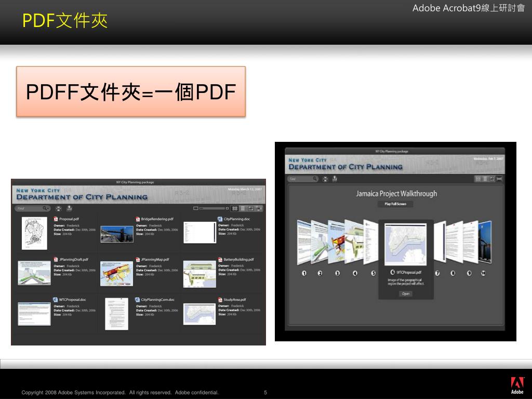Click the PDF icon beside JPlanningMap.pdf
The height and width of the screenshot is (399, 532).
(x=138, y=260)
